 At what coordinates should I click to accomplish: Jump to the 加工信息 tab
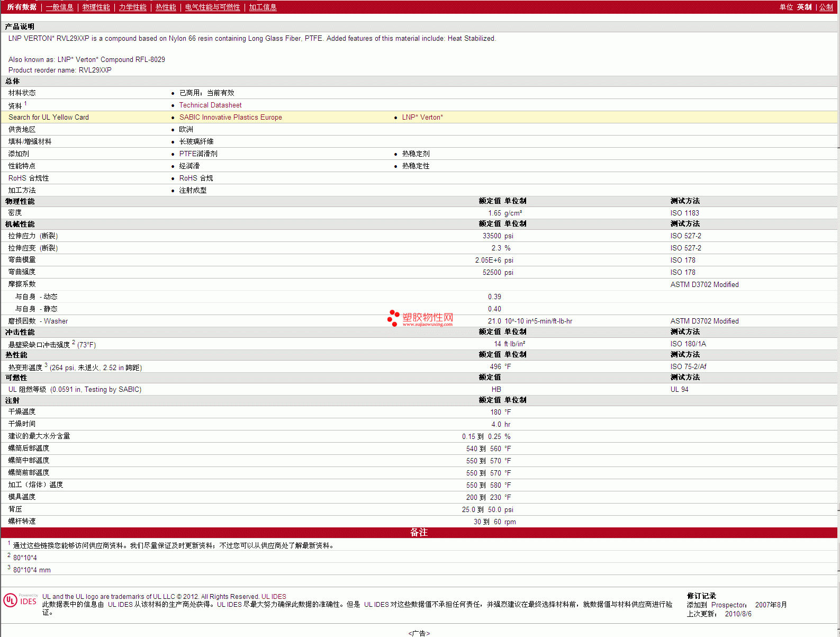pyautogui.click(x=263, y=7)
